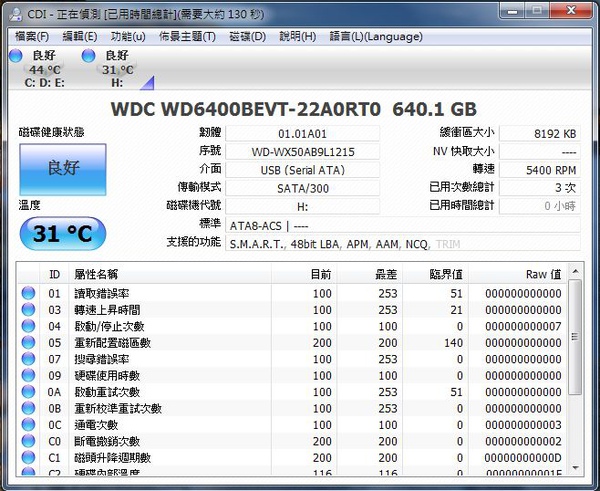The width and height of the screenshot is (600, 491).
Task: Select the 重新配置磁區數 attribute row
Action: pos(292,343)
